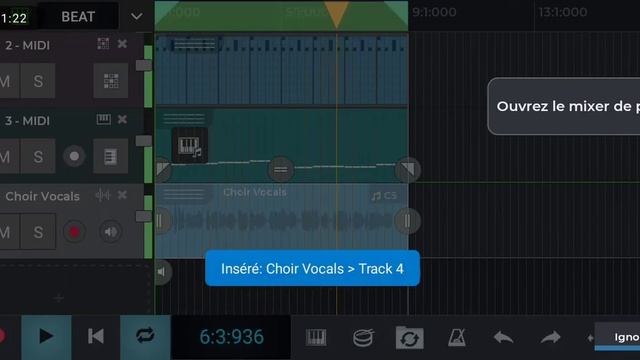Image resolution: width=640 pixels, height=360 pixels.
Task: Click the C5 key label on Choir Vocals clip
Action: [384, 196]
